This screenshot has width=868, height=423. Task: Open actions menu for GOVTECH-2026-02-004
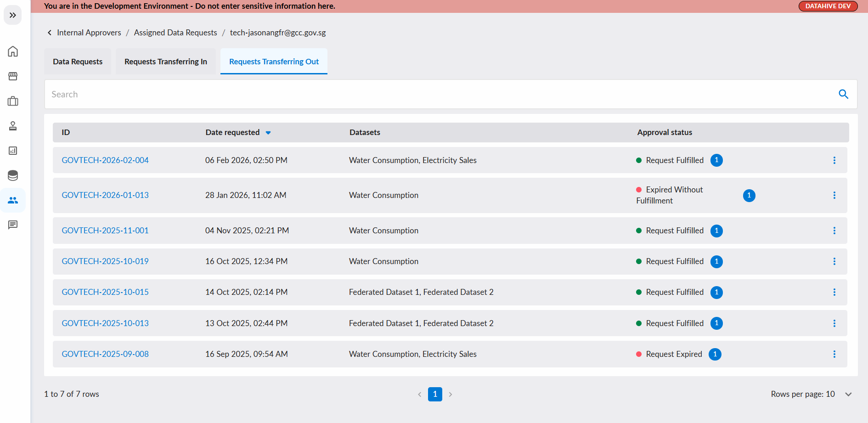click(834, 160)
